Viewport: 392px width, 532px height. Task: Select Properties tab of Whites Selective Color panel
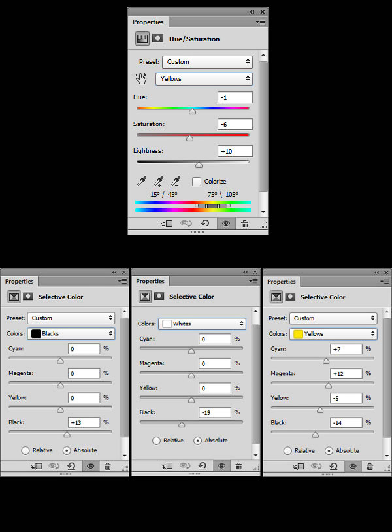point(150,281)
